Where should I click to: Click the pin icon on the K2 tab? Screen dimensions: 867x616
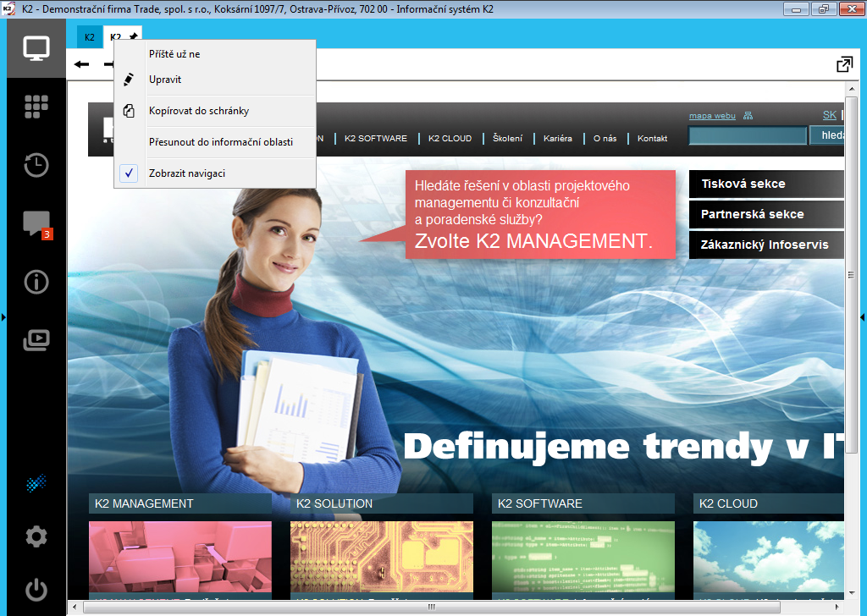(133, 36)
